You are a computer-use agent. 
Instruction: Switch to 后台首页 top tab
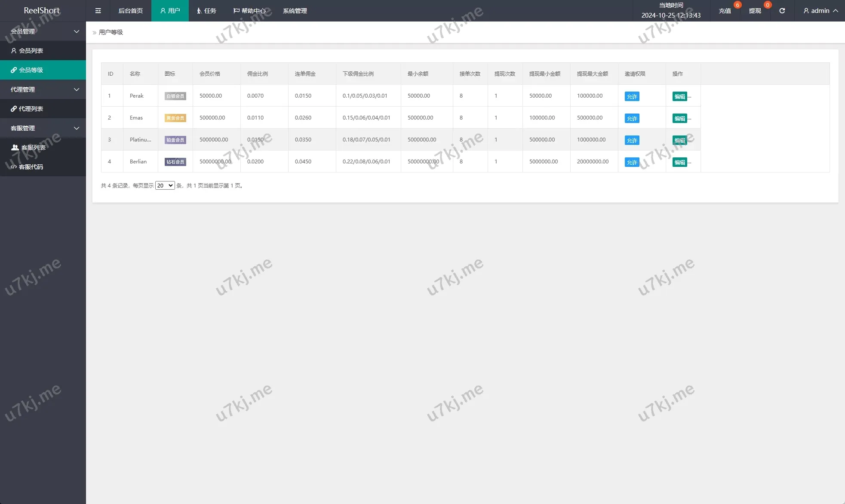click(130, 11)
